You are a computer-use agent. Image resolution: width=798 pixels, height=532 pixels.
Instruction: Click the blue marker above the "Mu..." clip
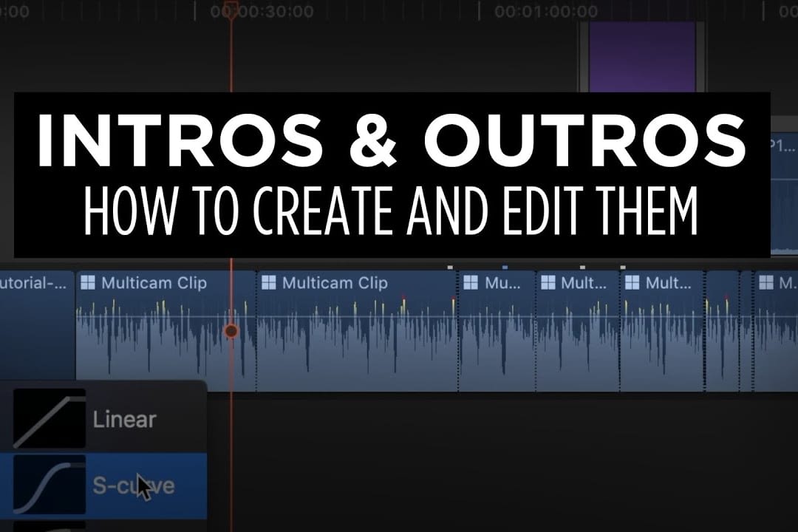[x=505, y=267]
